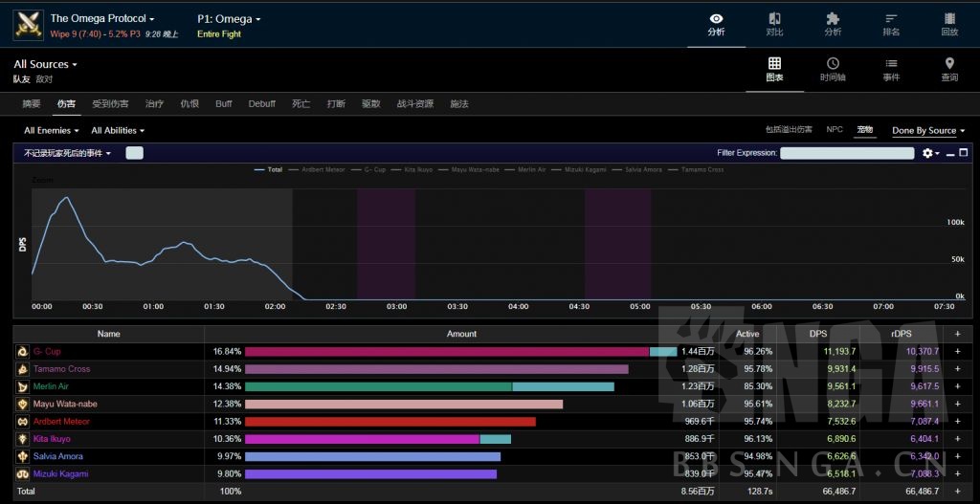980x504 pixels.
Task: Switch to the 时间轴 timeline view
Action: pyautogui.click(x=833, y=70)
